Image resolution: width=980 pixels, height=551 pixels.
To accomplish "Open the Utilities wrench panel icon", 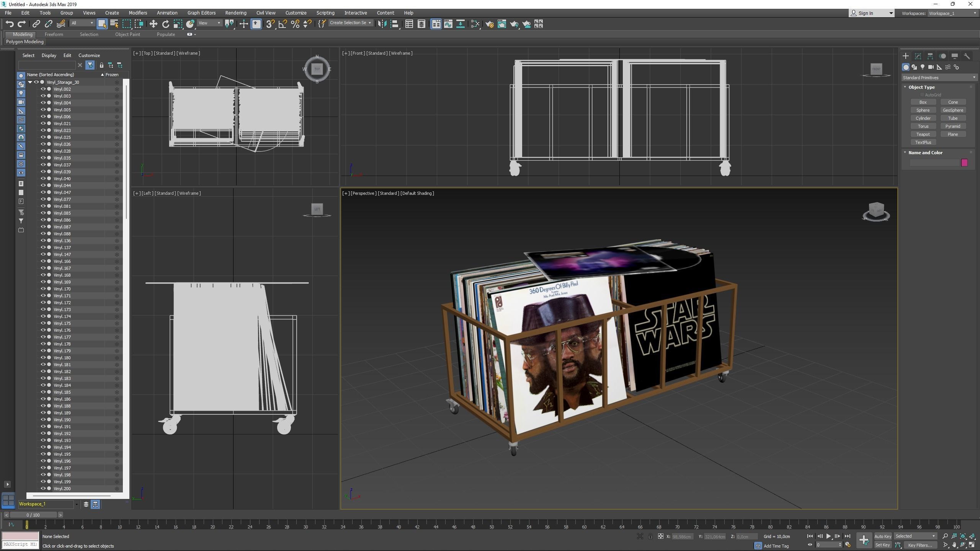I will click(967, 56).
